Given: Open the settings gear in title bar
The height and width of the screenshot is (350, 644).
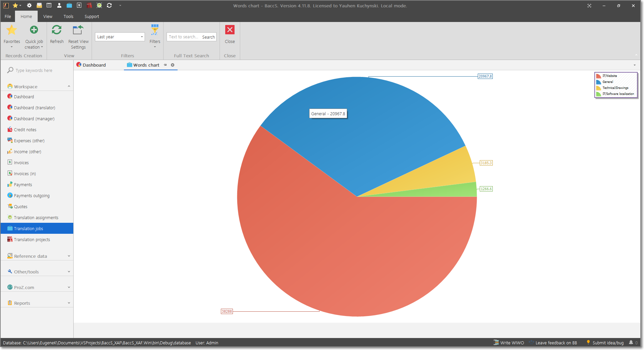Looking at the screenshot, I should (29, 5).
